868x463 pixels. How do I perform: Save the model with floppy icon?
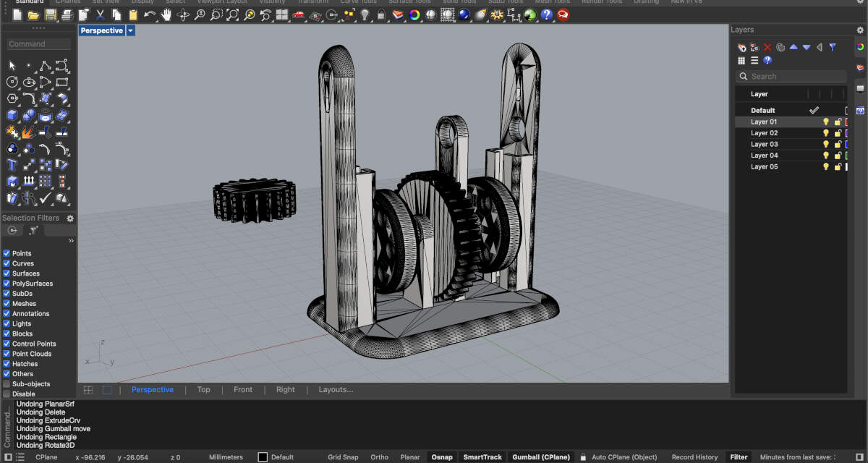point(50,14)
